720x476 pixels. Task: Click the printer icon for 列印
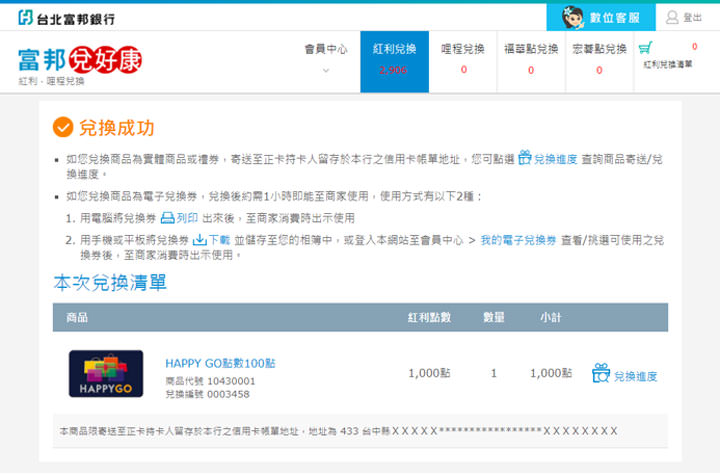(x=168, y=217)
